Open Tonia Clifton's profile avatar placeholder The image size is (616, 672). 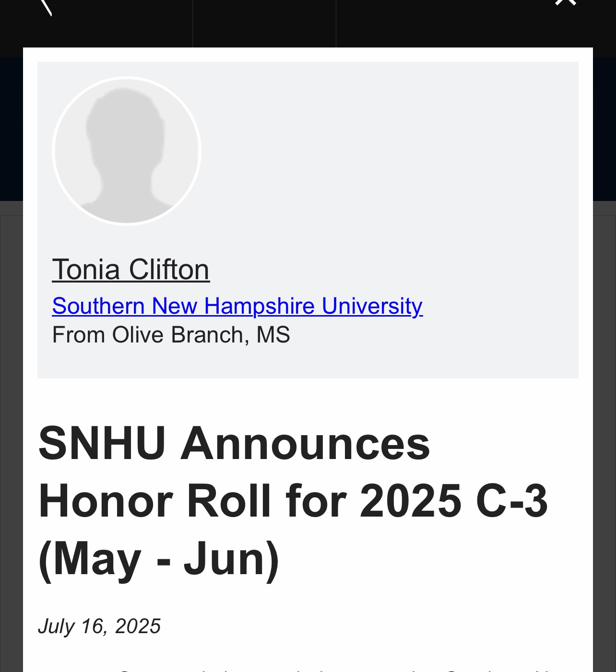[x=127, y=151]
